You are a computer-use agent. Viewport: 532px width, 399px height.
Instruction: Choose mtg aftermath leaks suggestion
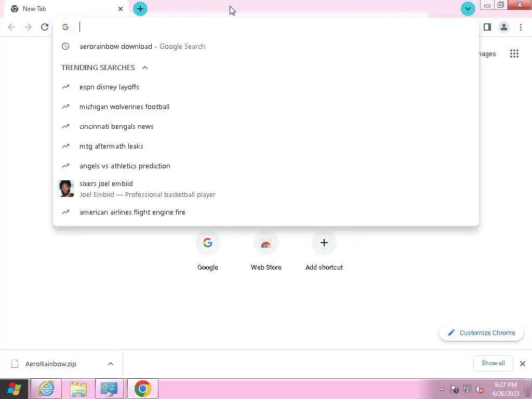266,146
